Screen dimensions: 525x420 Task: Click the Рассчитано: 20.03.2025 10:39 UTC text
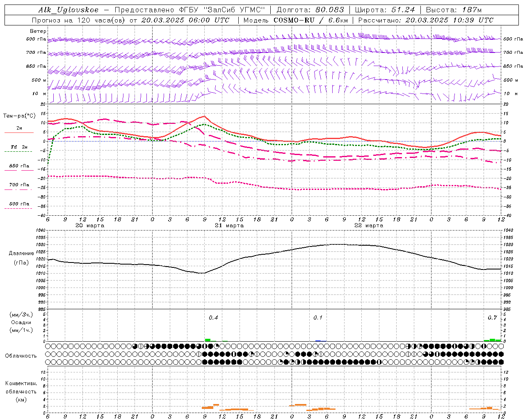coord(426,20)
